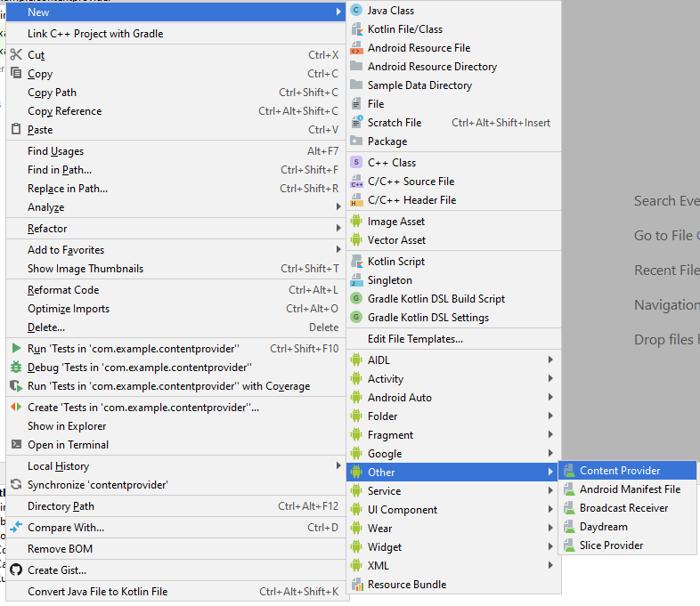Click the Java Class icon
Image resolution: width=700 pixels, height=606 pixels.
[x=357, y=11]
